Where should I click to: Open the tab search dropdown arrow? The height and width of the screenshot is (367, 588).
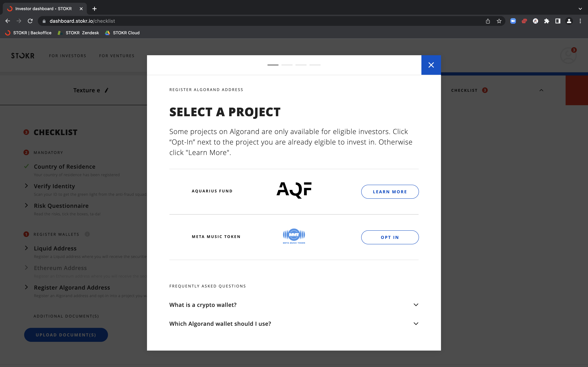580,9
